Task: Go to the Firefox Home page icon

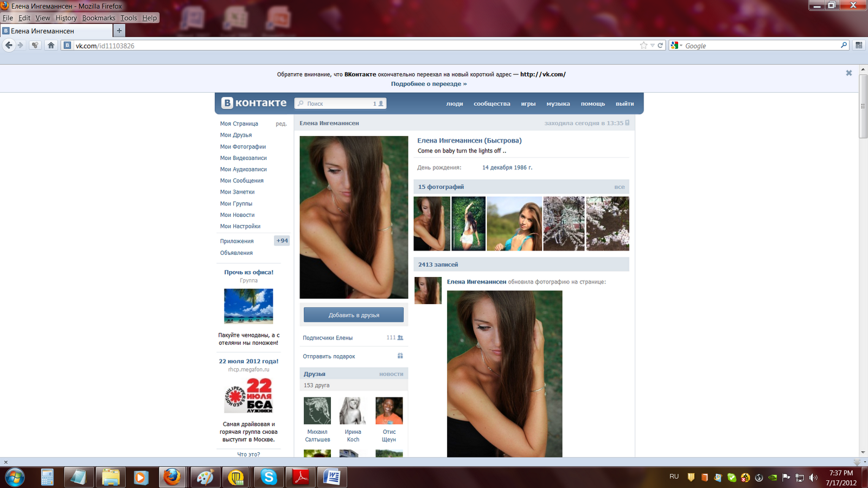Action: pos(51,46)
